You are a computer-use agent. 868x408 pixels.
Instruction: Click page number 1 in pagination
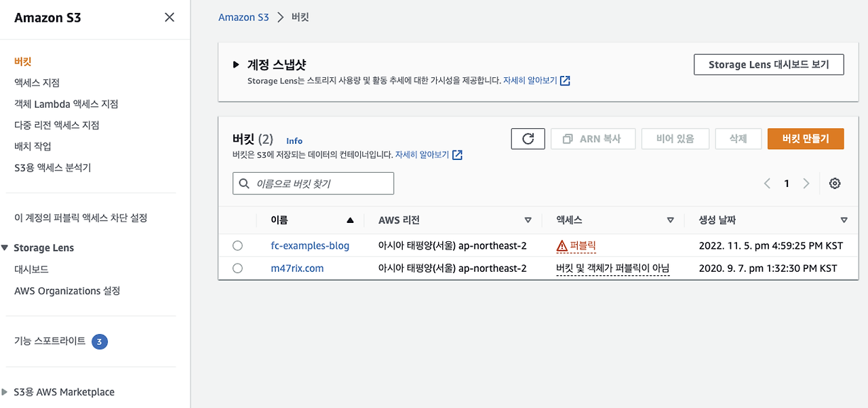pos(787,184)
